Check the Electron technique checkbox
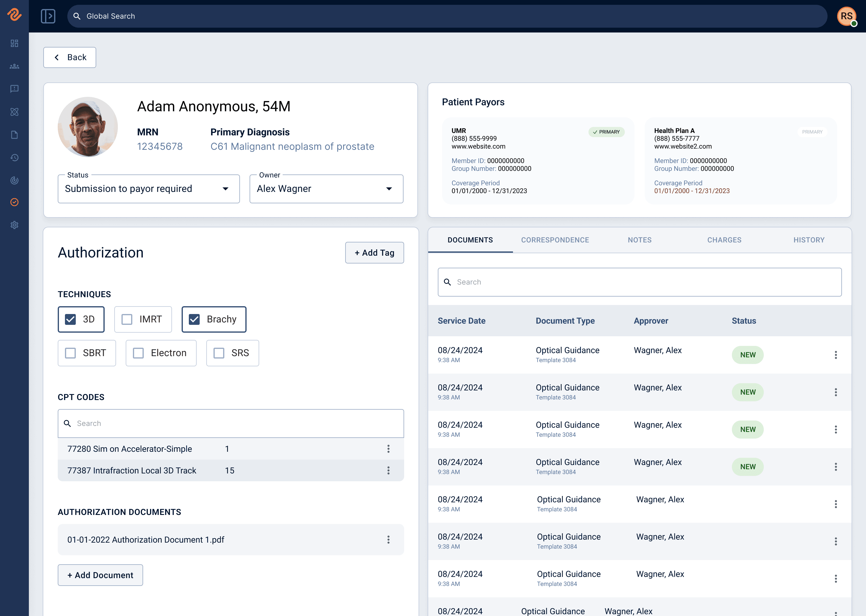Screen dimensions: 866x616 [x=138, y=353]
